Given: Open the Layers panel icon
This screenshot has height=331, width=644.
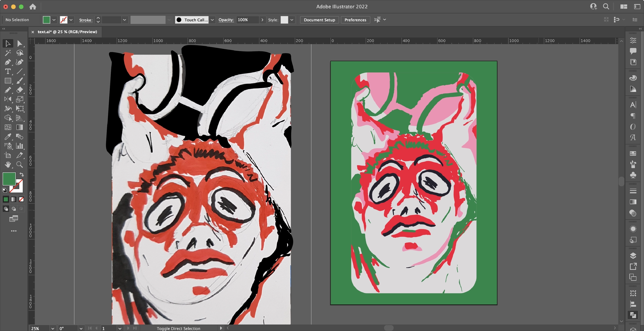Looking at the screenshot, I should click(x=633, y=256).
